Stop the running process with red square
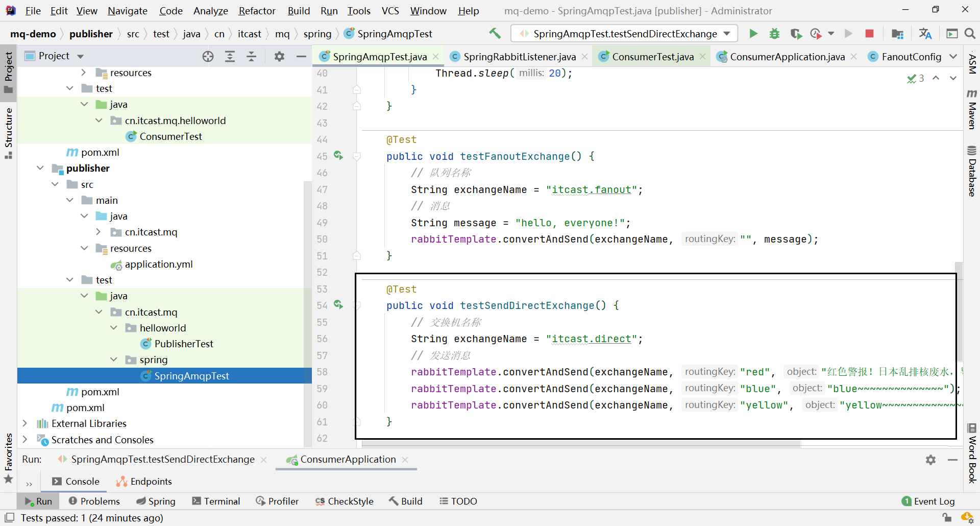980x526 pixels. (x=869, y=34)
